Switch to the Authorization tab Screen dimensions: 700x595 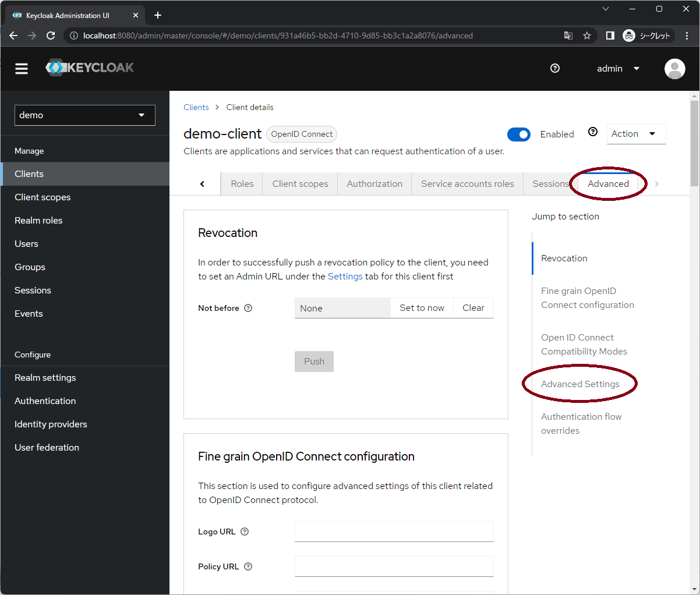click(x=374, y=183)
